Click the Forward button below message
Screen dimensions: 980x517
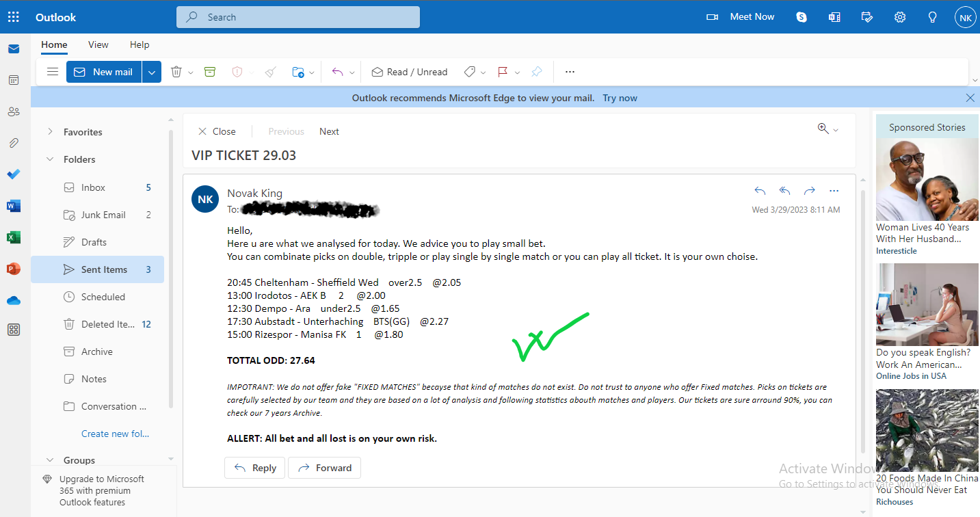click(x=324, y=468)
